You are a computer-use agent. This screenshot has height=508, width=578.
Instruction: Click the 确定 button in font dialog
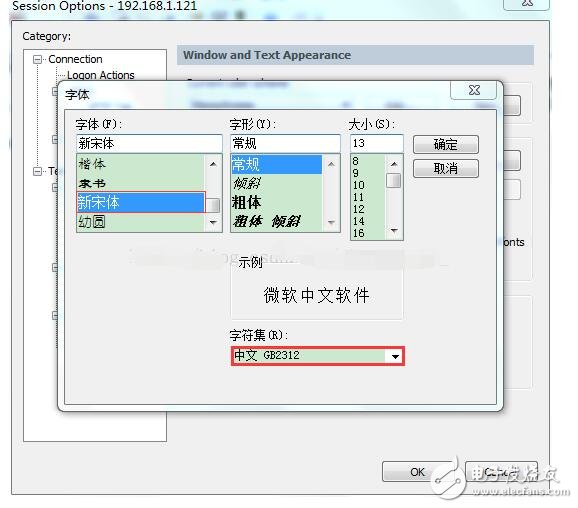click(446, 144)
